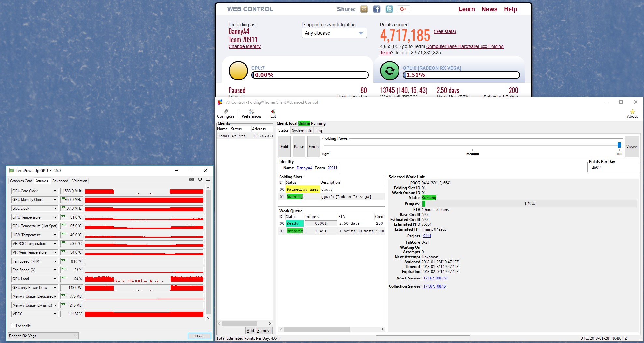Share on Google Plus icon
Viewport: 644px width, 343px height.
click(x=403, y=9)
